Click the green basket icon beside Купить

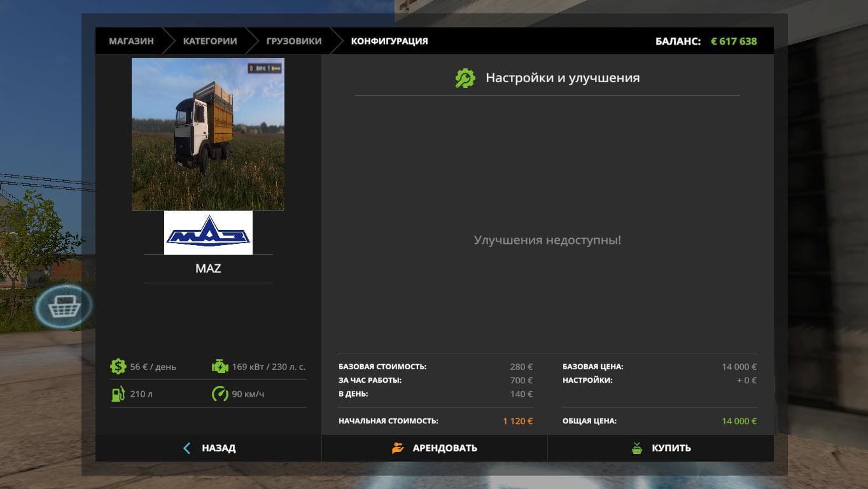click(x=637, y=448)
